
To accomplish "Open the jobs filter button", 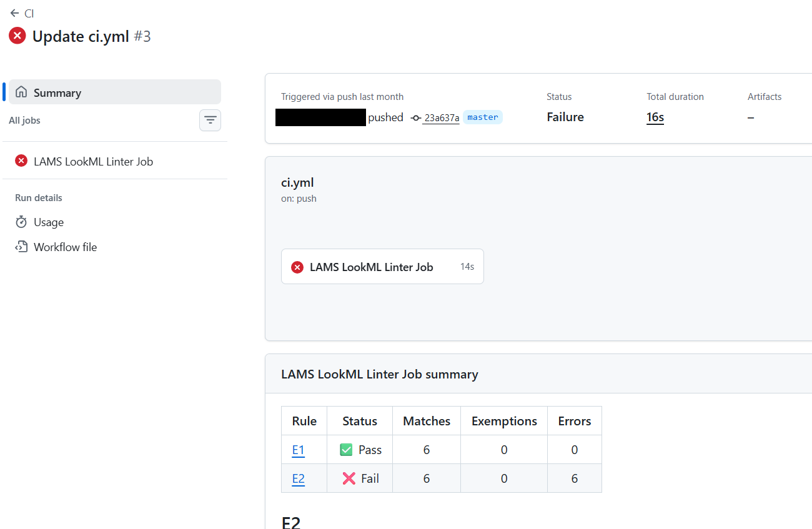I will point(210,120).
